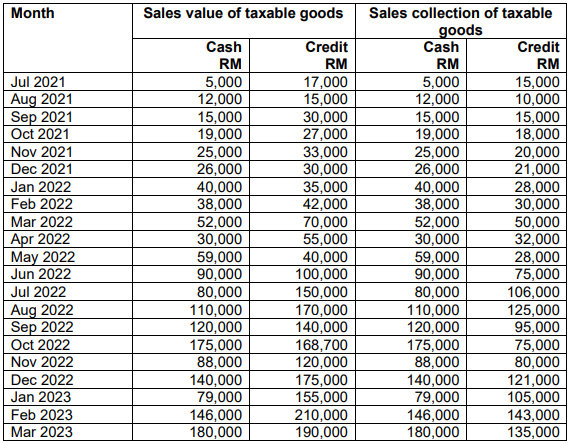The width and height of the screenshot is (570, 443).
Task: Click the Oct 2022 credit sales value 168,700
Action: pos(321,345)
